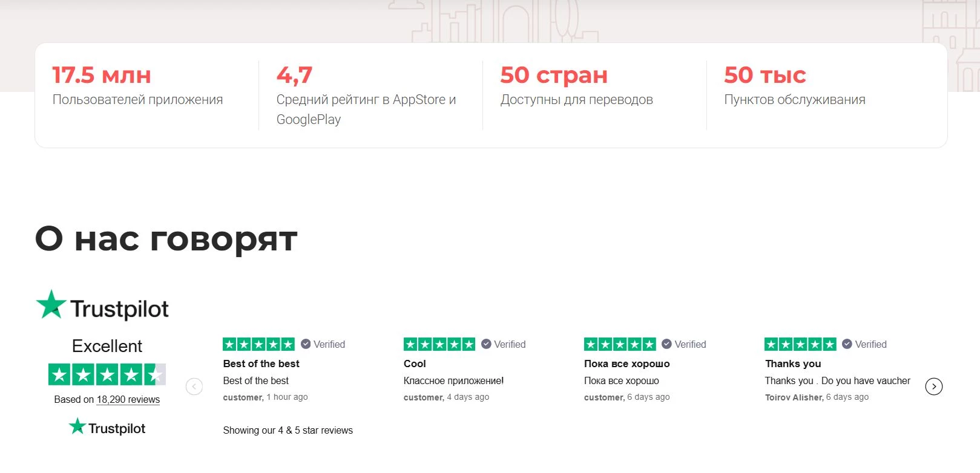Click the 17.5 млн users statistic
Image resolution: width=980 pixels, height=473 pixels.
102,76
